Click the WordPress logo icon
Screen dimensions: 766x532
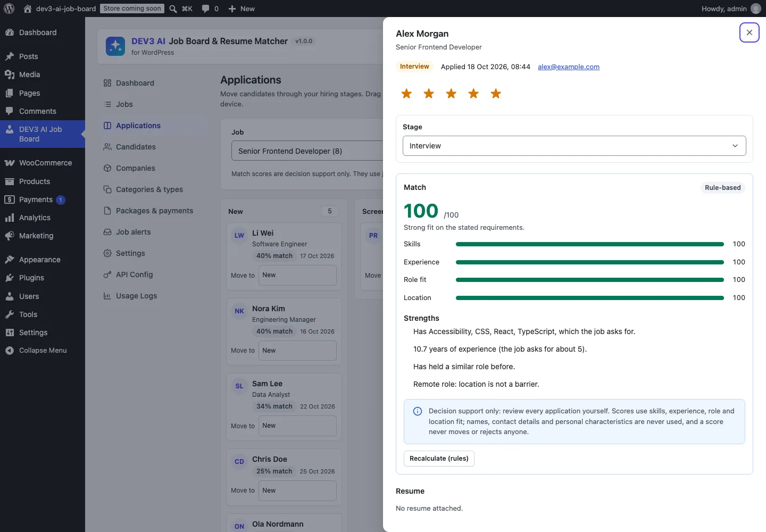[x=9, y=9]
